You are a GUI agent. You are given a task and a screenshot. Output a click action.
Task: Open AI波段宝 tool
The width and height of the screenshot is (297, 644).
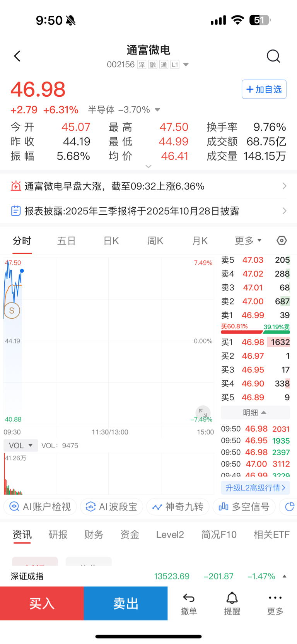[112, 507]
